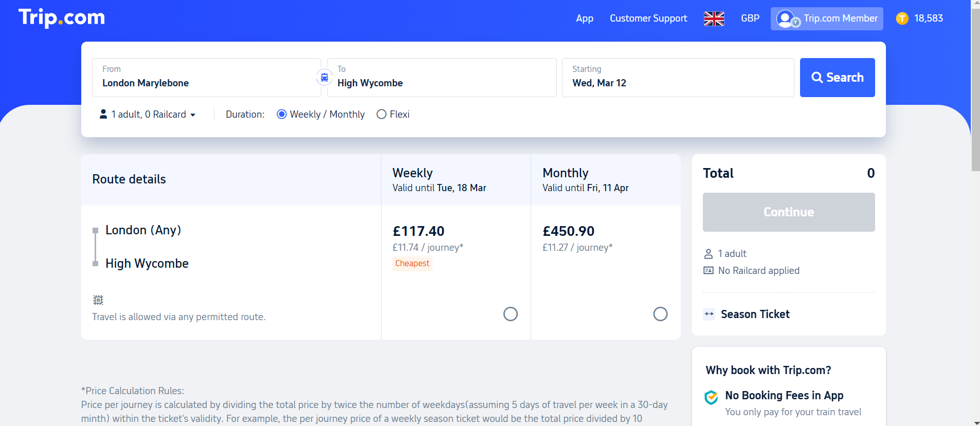Open Customer Support in the header
Viewport: 980px width, 426px height.
pos(648,18)
